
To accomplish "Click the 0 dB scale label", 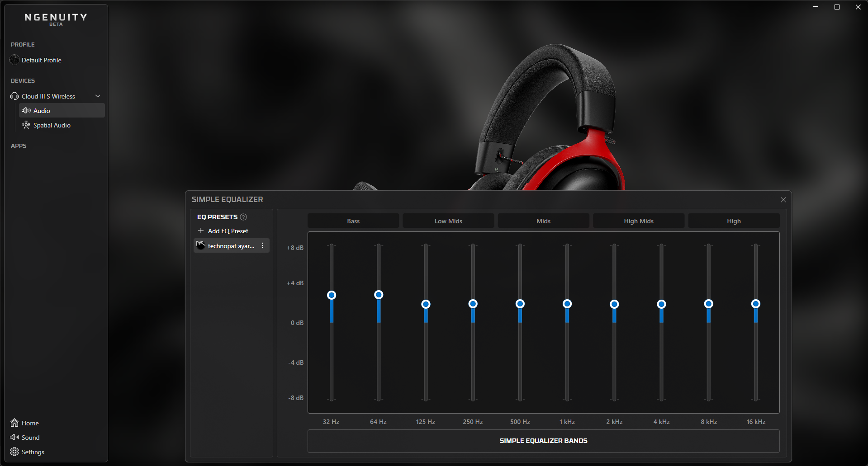I will point(297,323).
